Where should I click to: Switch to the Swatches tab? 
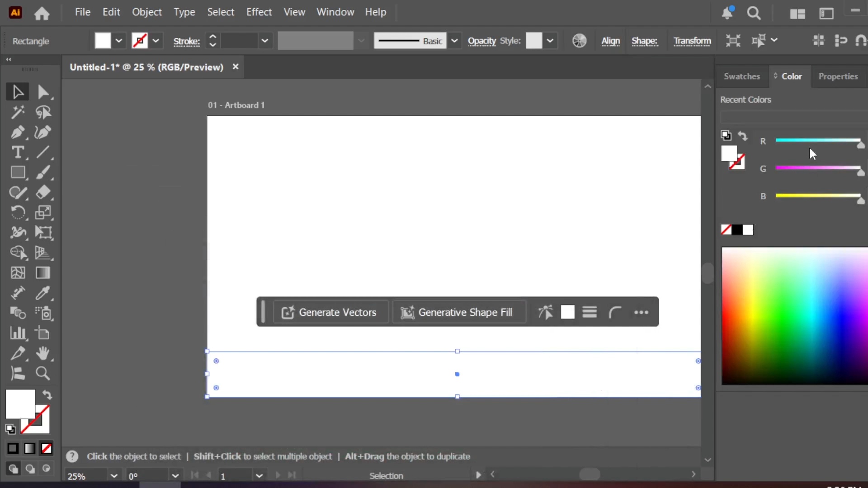[x=742, y=76]
